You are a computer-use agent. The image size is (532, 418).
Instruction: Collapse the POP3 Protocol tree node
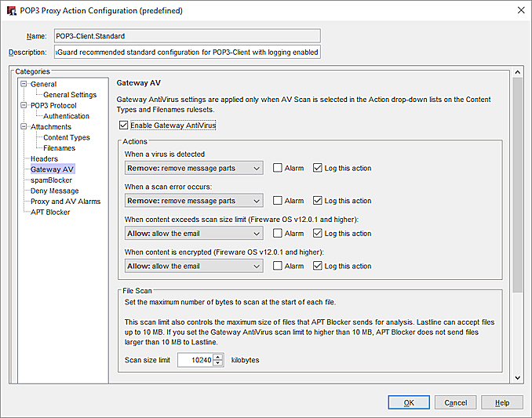pos(24,105)
